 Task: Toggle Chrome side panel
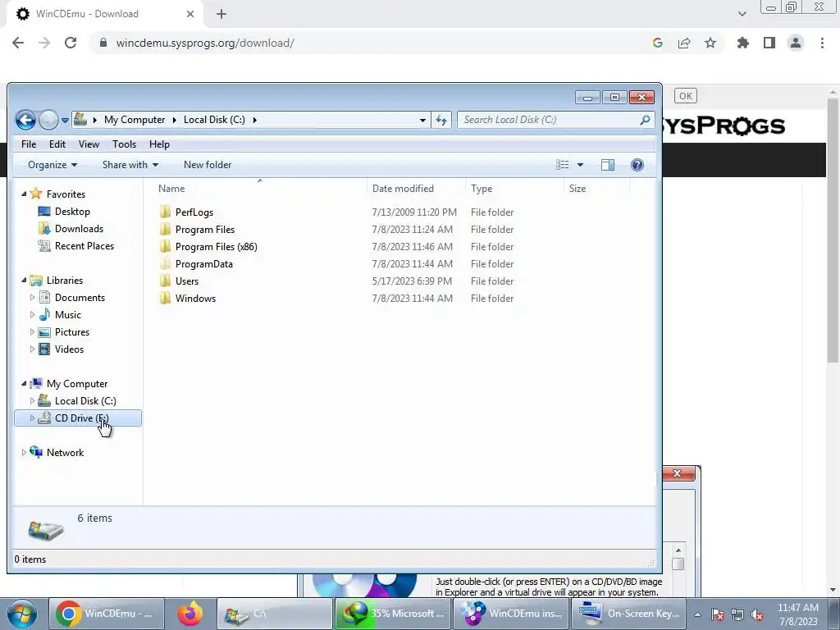click(769, 43)
